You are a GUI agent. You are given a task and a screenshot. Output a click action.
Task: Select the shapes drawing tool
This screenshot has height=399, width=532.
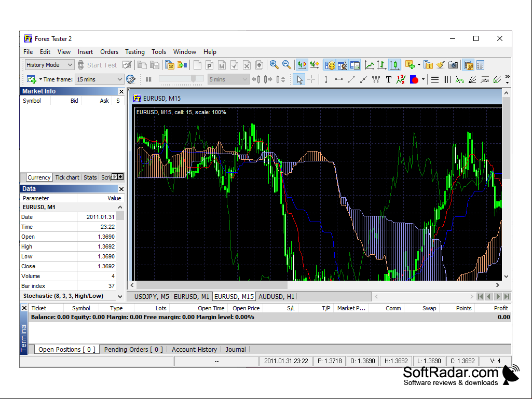(x=414, y=79)
